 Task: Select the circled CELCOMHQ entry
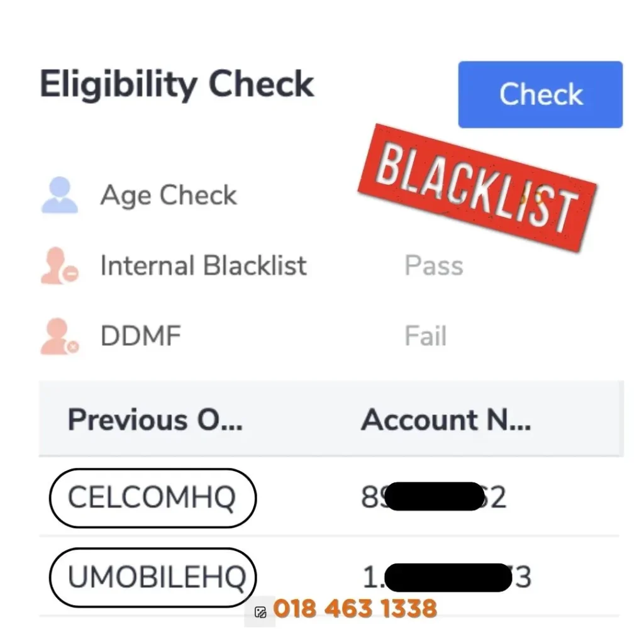[x=153, y=497]
